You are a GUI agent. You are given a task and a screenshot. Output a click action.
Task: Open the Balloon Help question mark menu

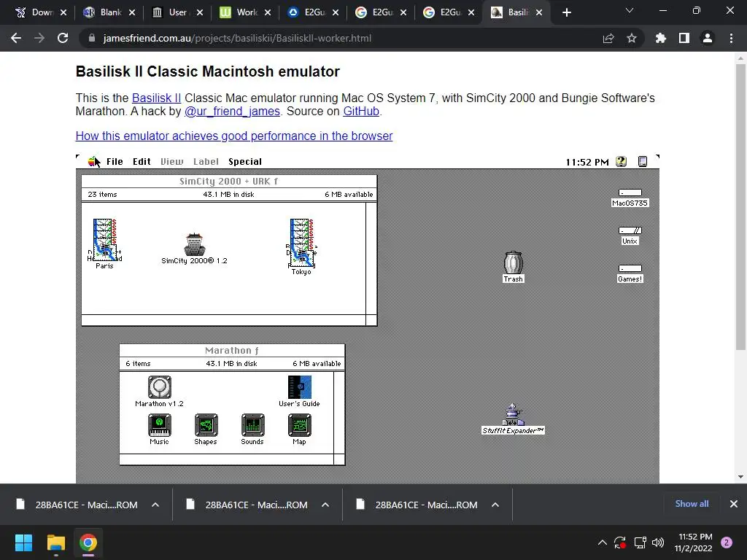click(x=621, y=161)
